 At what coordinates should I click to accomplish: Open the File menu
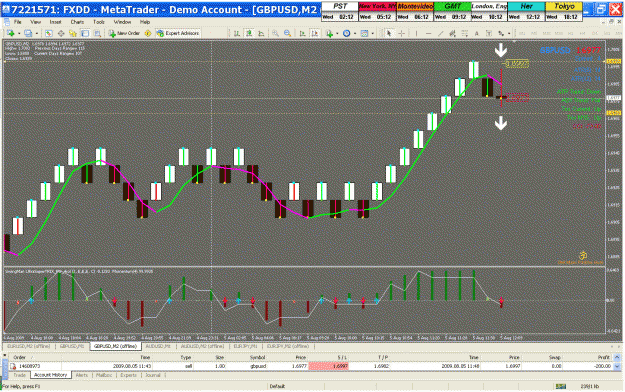[18, 22]
